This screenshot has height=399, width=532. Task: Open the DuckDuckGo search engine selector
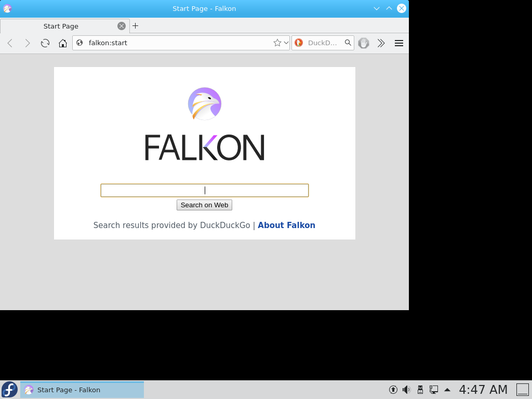tap(299, 43)
